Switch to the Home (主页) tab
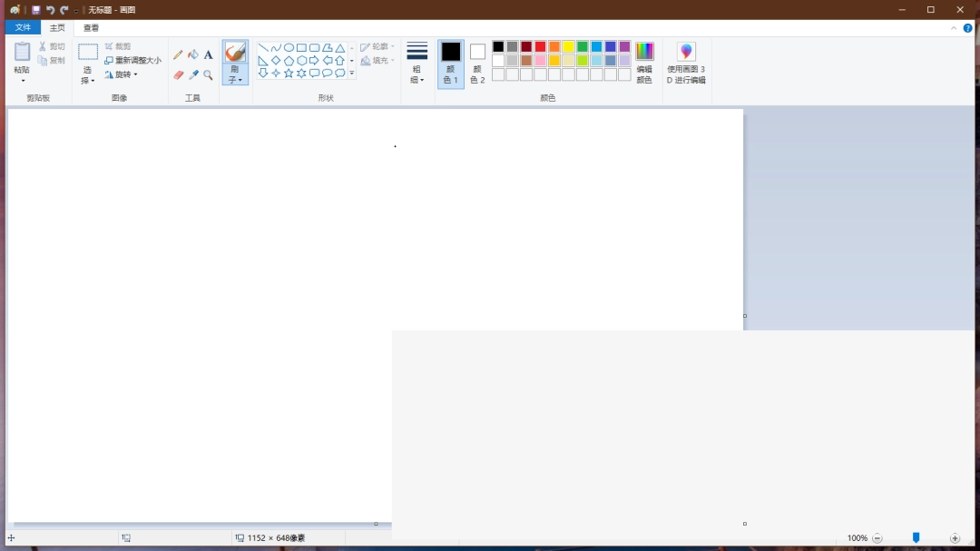The height and width of the screenshot is (551, 980). [57, 27]
